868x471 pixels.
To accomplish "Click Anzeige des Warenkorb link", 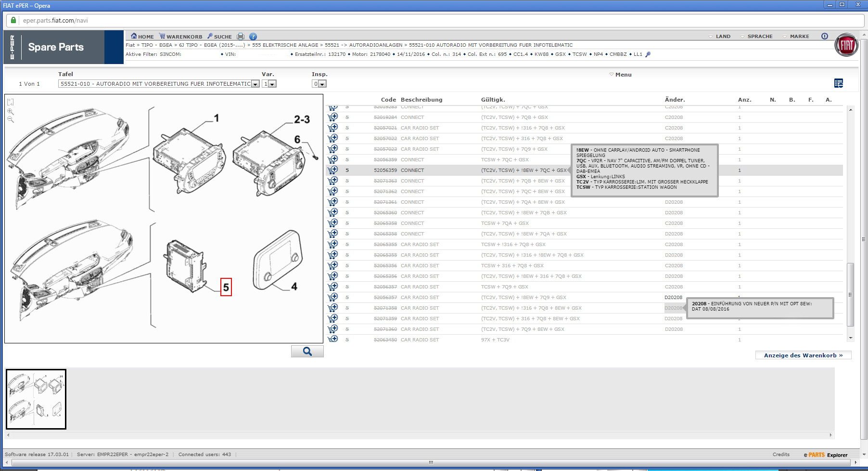I will point(803,355).
